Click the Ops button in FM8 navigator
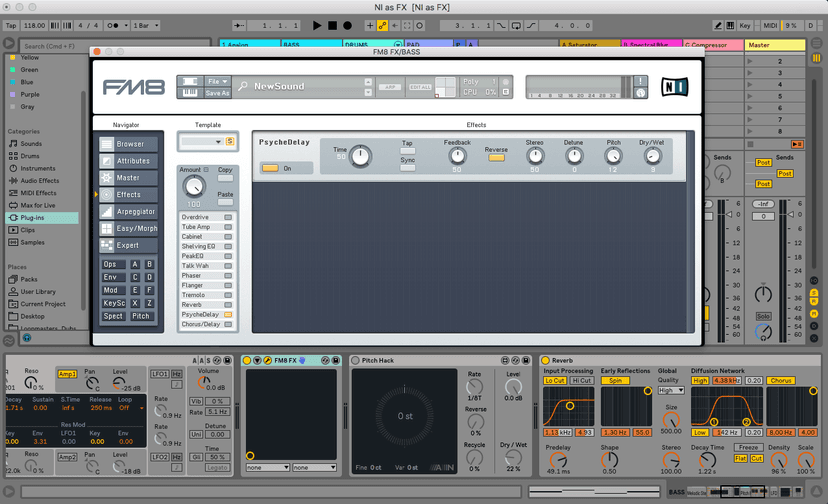 [x=113, y=264]
